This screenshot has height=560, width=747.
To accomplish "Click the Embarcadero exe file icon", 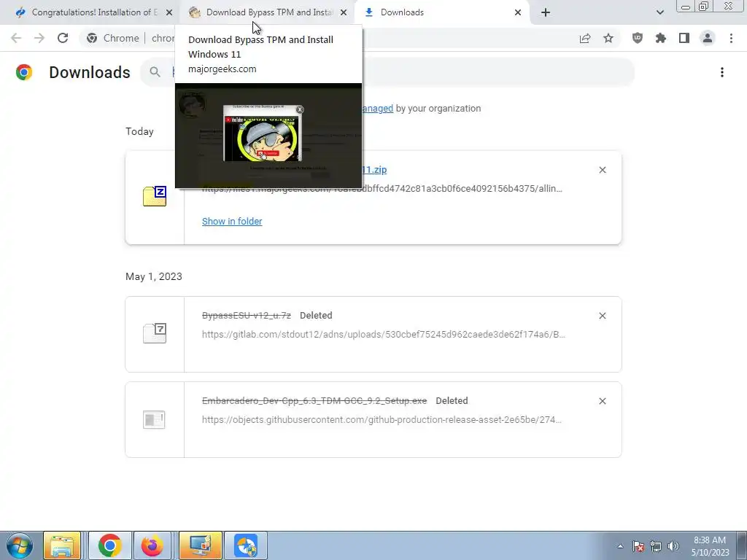I will pos(154,419).
